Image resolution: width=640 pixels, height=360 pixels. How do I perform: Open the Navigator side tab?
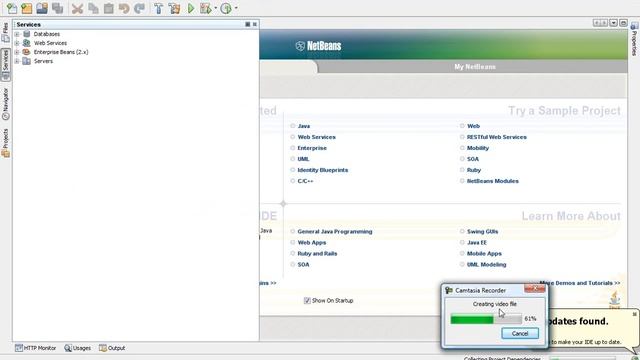5,104
